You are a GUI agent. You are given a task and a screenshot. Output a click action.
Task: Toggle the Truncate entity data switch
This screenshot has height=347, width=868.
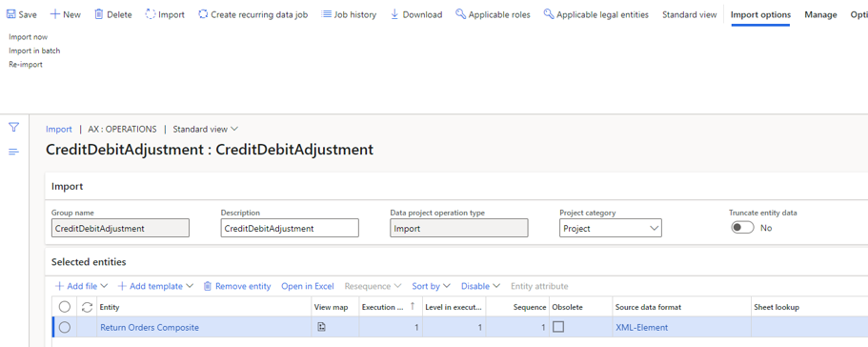(742, 228)
